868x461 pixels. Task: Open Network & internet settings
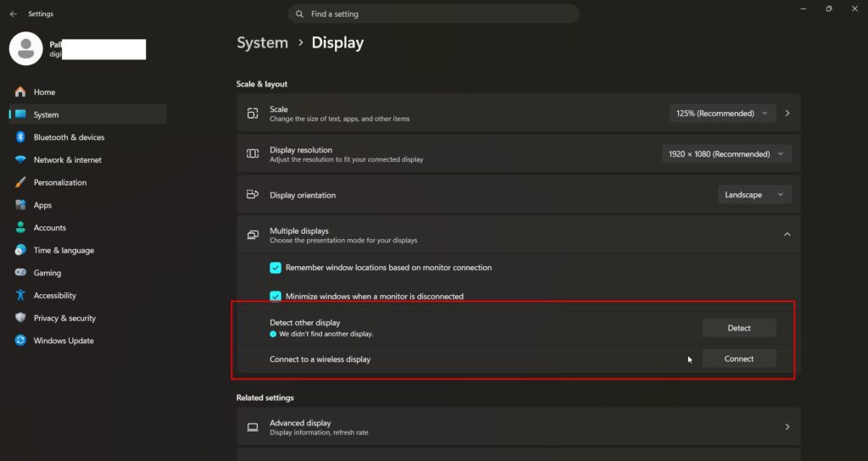pos(87,160)
